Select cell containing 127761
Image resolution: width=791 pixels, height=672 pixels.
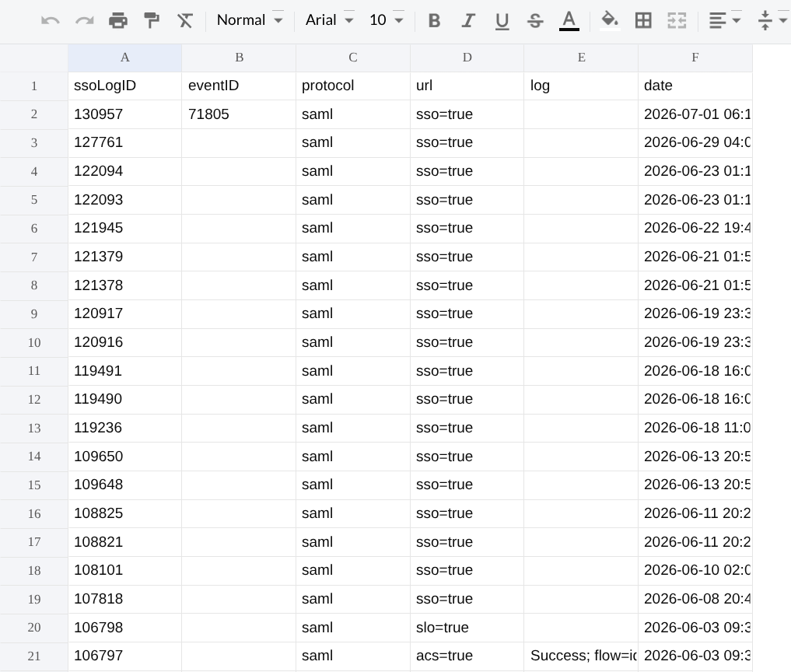pos(124,143)
